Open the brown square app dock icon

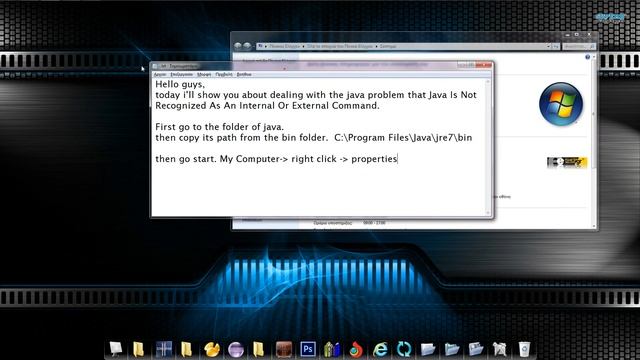(284, 349)
